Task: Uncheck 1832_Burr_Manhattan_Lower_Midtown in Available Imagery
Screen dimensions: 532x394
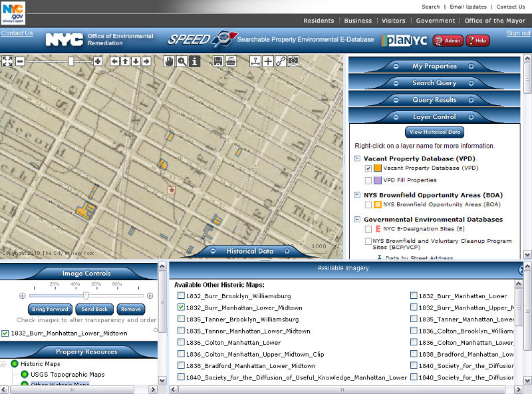Action: [x=181, y=307]
